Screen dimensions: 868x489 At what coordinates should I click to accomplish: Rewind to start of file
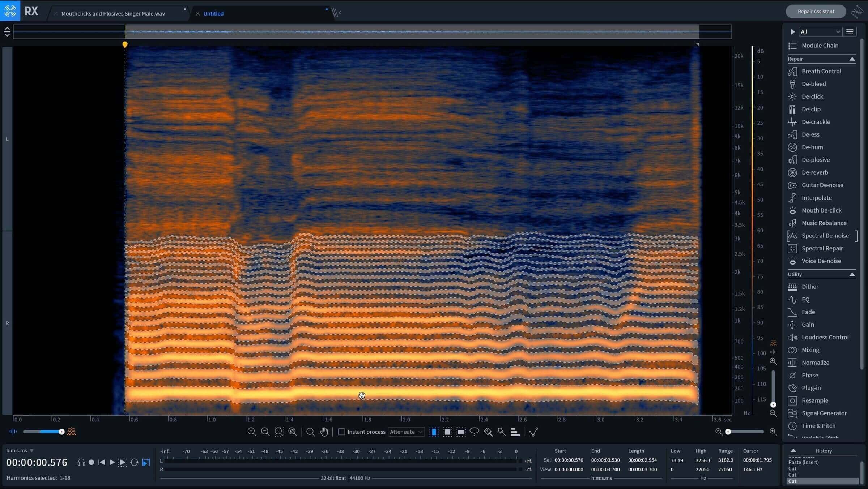pyautogui.click(x=102, y=462)
